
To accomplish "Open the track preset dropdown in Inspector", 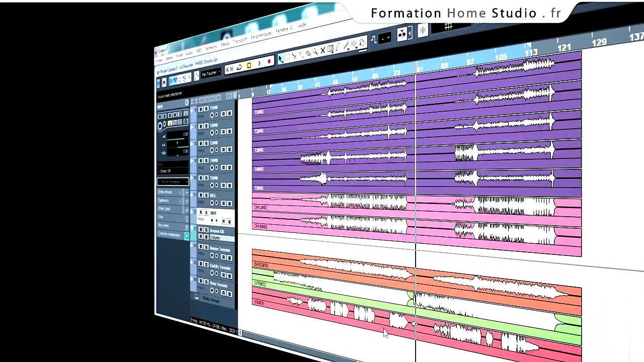I will tap(173, 182).
